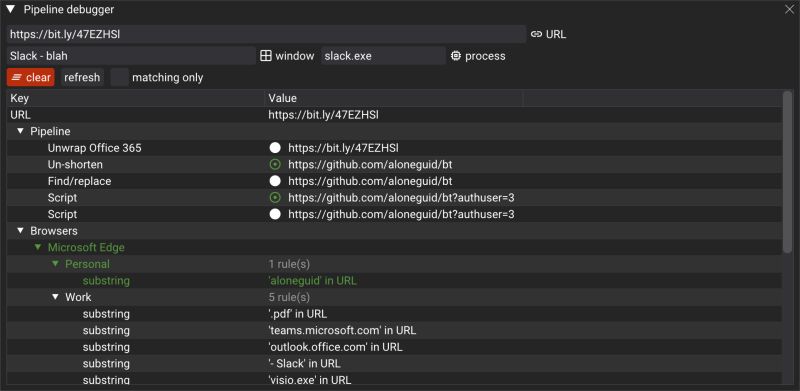
Task: Select the Un-shorten pipeline step
Action: pyautogui.click(x=394, y=164)
